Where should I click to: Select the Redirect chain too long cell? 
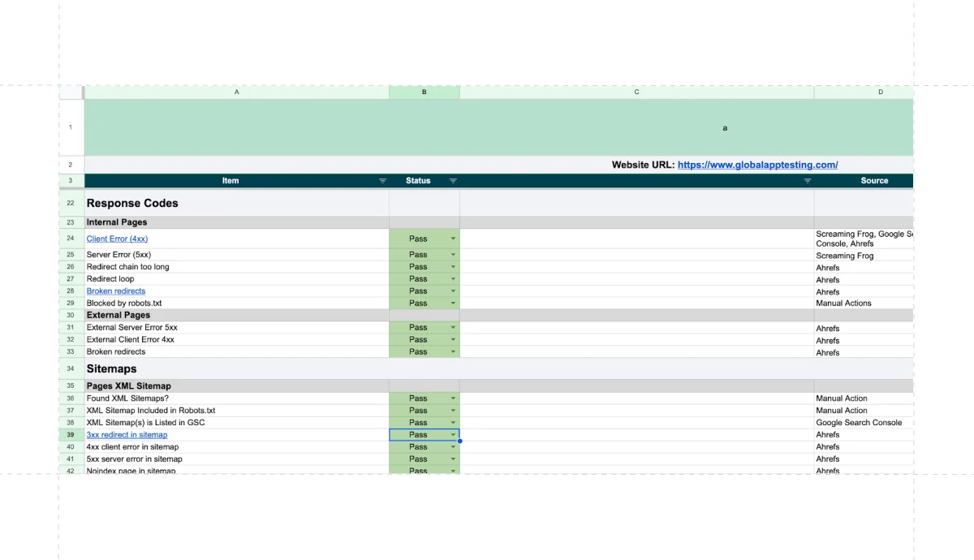click(237, 267)
